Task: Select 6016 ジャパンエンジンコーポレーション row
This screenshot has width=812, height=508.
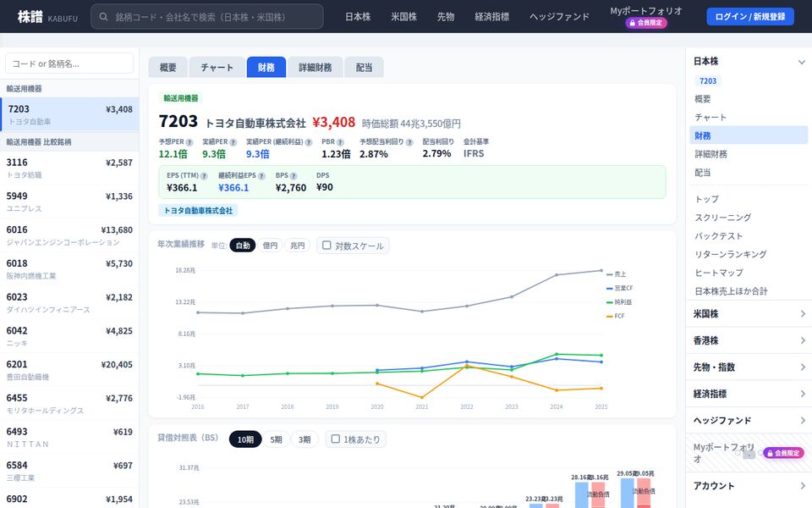Action: [x=69, y=235]
